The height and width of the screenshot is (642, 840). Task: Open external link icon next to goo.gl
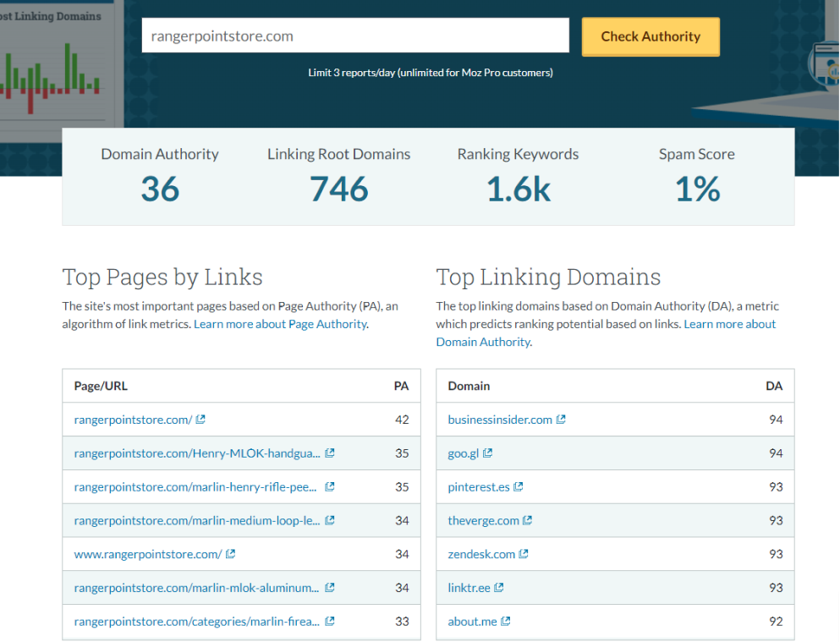pyautogui.click(x=487, y=453)
